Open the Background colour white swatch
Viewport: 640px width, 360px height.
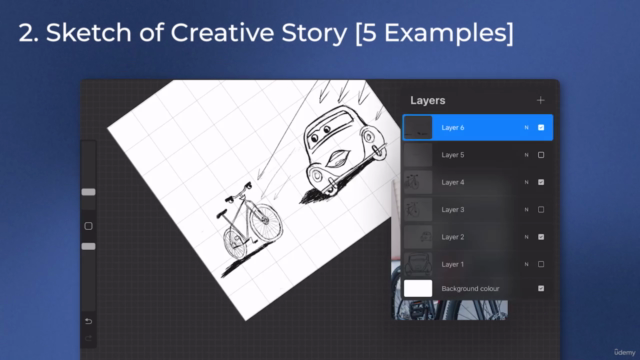tap(418, 288)
